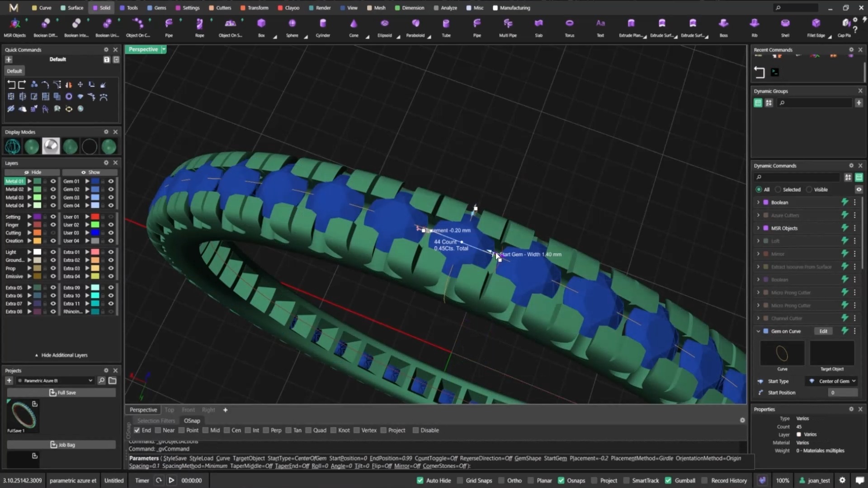The width and height of the screenshot is (868, 488).
Task: Click the Start Position value field
Action: pyautogui.click(x=843, y=393)
